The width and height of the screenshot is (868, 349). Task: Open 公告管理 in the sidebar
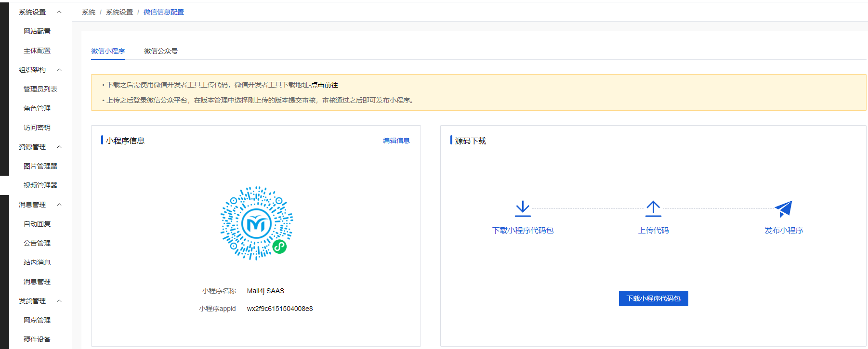pos(37,243)
